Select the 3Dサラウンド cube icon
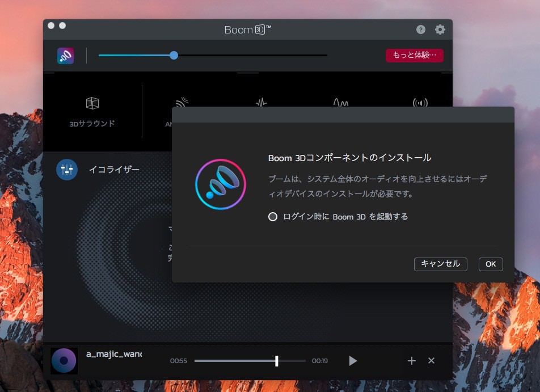540x392 pixels. (92, 103)
